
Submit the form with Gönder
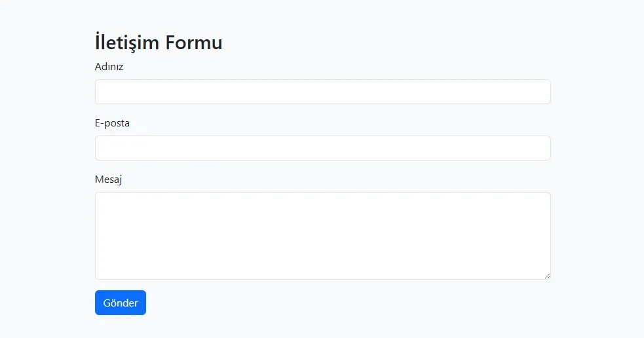[x=121, y=303]
